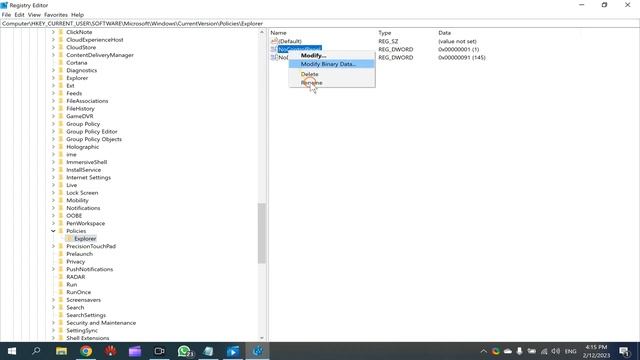Select the (Default) string value icon
The image size is (640, 360).
point(274,41)
